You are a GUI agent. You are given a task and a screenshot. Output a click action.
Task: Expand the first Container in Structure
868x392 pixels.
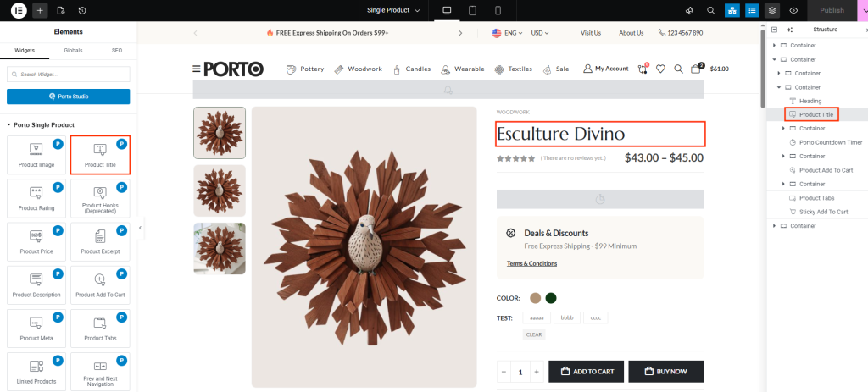pos(774,46)
